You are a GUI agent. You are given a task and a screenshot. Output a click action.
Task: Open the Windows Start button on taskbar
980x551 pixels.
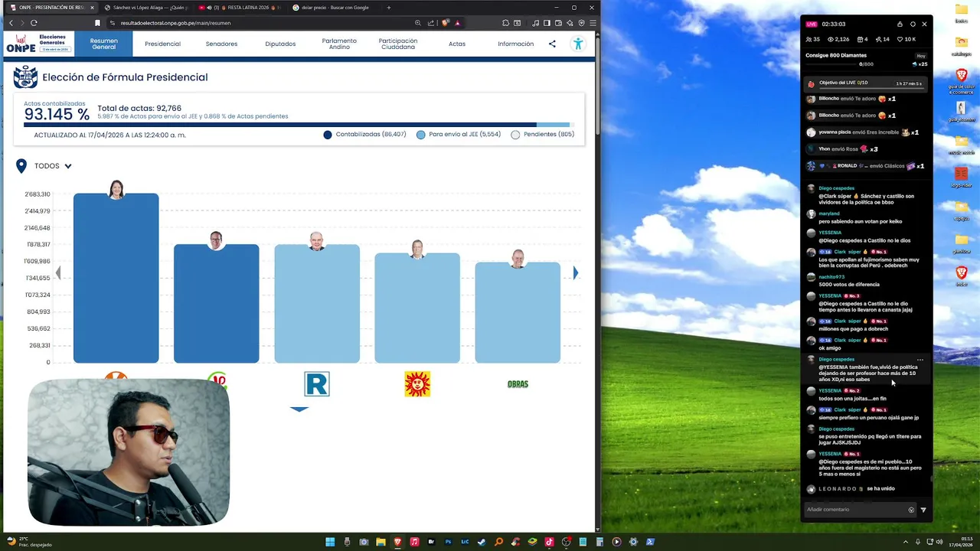pyautogui.click(x=330, y=542)
